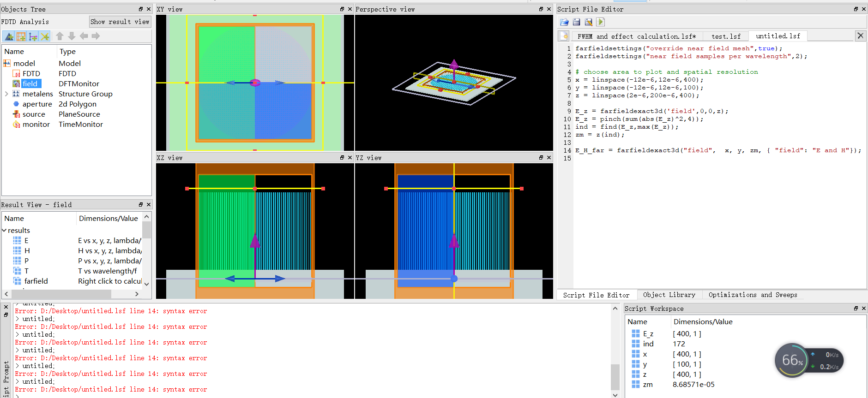This screenshot has width=868, height=398.
Task: Click the Name column header in Objects Tree
Action: (x=14, y=52)
